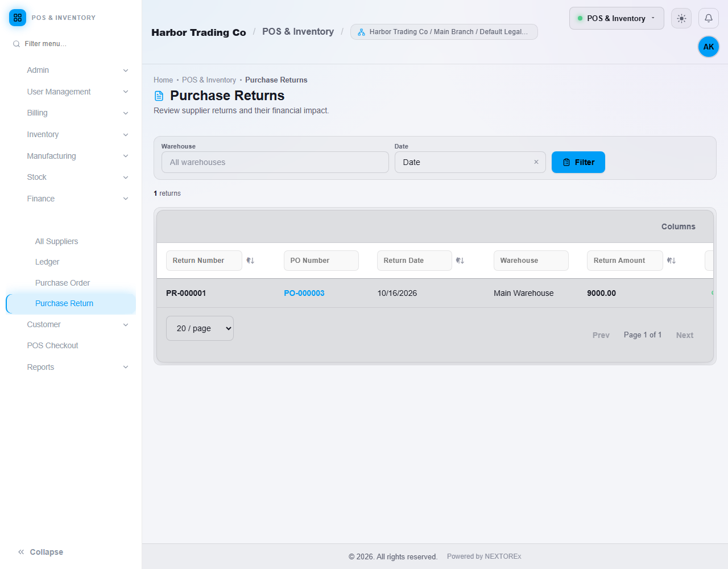Sort by Return Number column arrows

(x=250, y=261)
